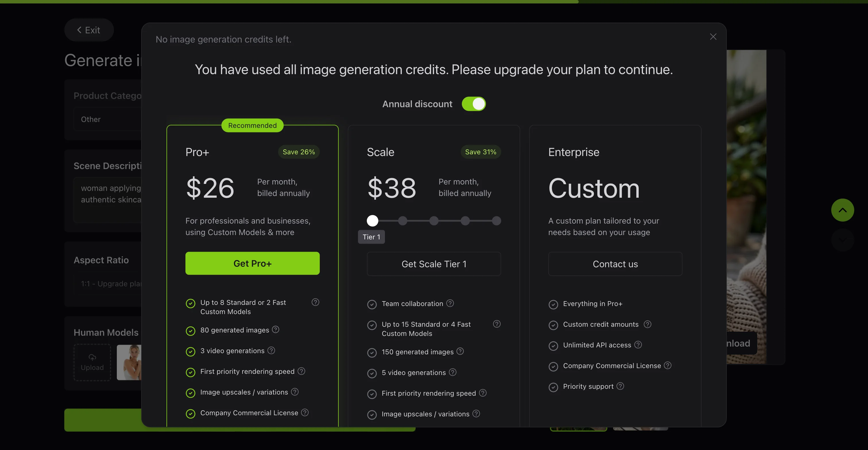Click No image generation credits left text
The width and height of the screenshot is (868, 450).
click(223, 39)
